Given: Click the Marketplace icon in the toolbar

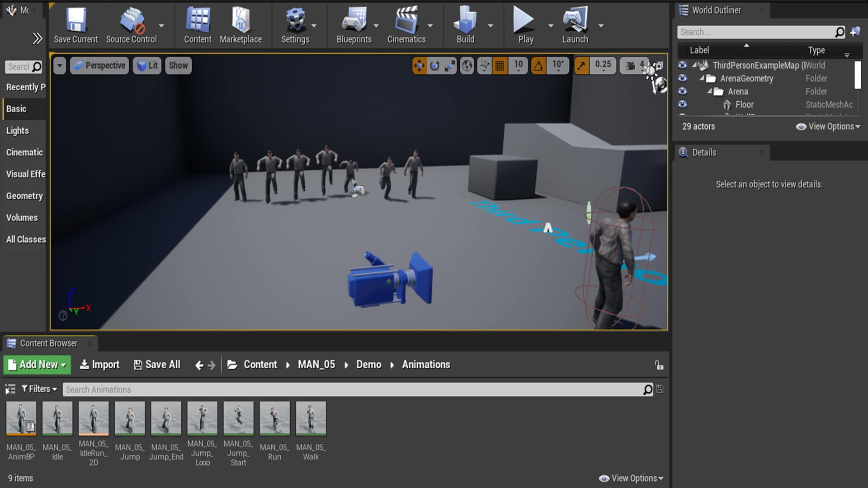Looking at the screenshot, I should [x=241, y=25].
